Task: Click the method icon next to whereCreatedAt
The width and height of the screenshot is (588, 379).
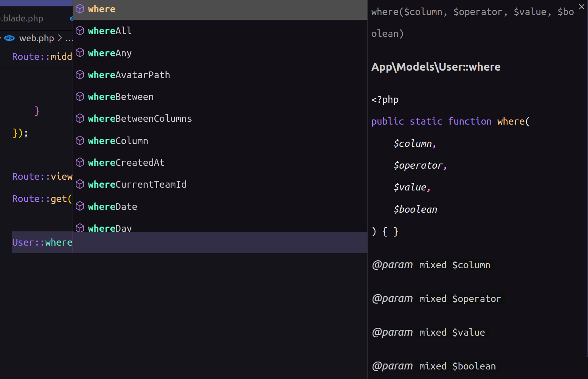Action: click(x=80, y=162)
